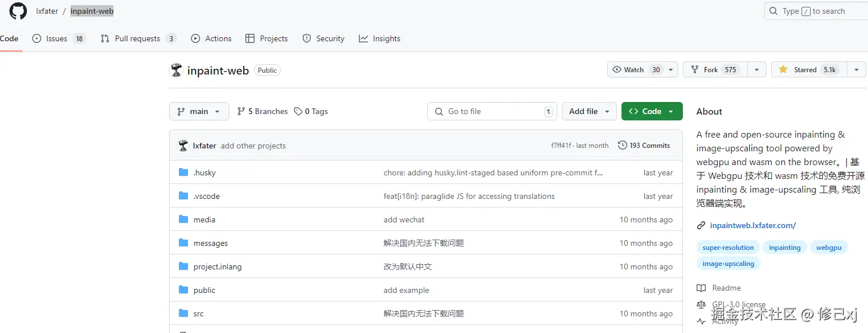Open the inpaintweb.lxfater.com website link
Image resolution: width=868 pixels, height=333 pixels.
pyautogui.click(x=753, y=225)
